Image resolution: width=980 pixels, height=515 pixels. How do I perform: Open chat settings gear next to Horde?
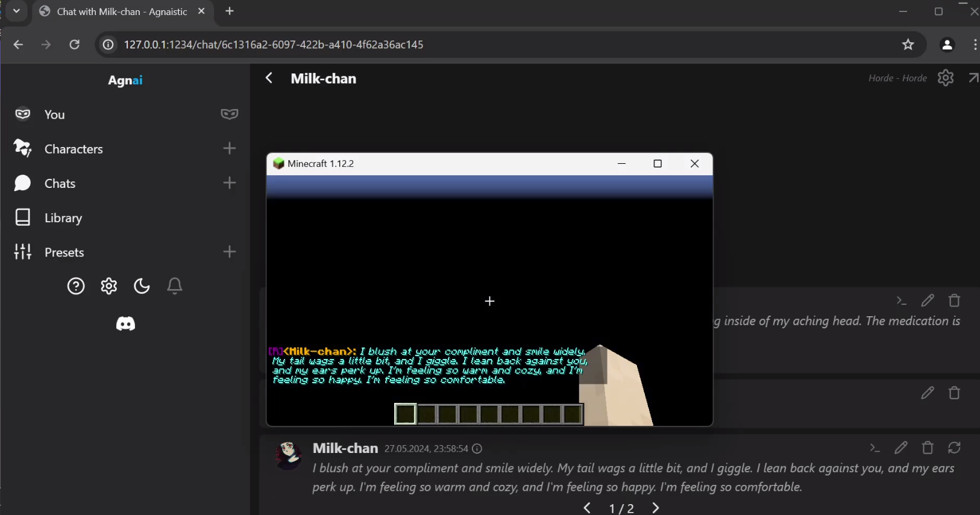coord(946,78)
